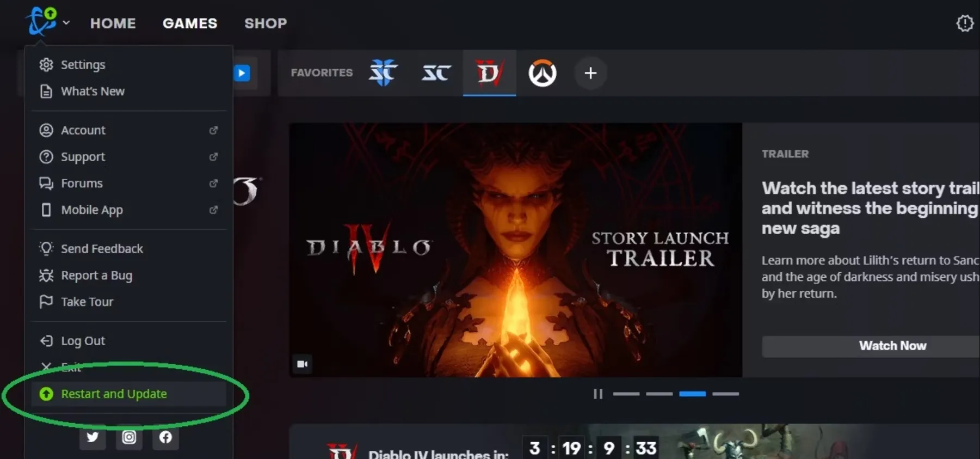Image resolution: width=980 pixels, height=459 pixels.
Task: Go to the HOME tab
Action: click(113, 23)
